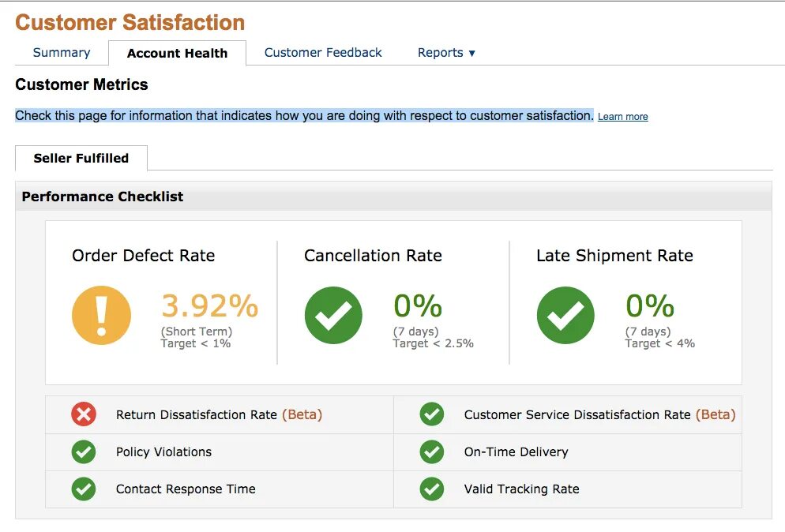Click the Policy Violations item

(163, 451)
